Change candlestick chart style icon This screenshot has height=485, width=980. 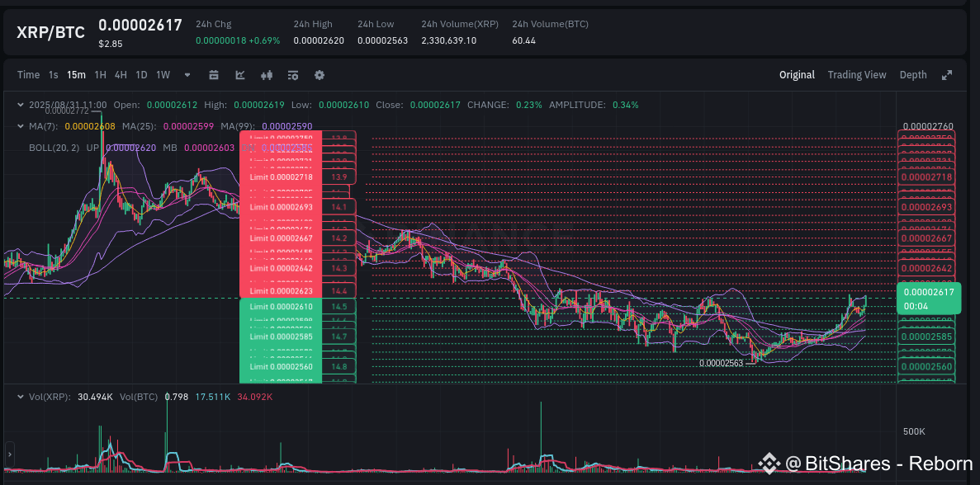267,75
